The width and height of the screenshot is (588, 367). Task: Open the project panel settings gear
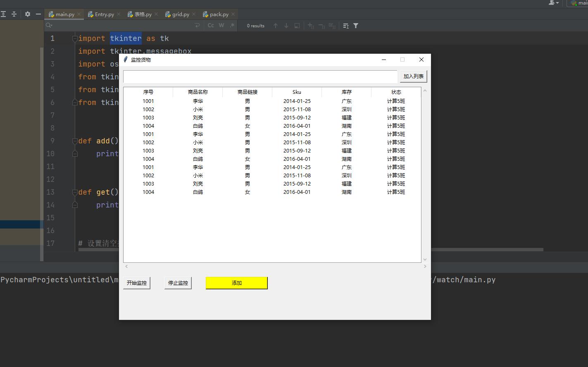point(28,14)
